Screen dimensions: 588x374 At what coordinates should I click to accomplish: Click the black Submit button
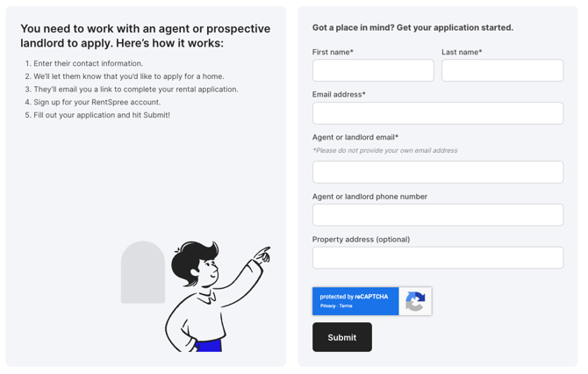point(342,337)
